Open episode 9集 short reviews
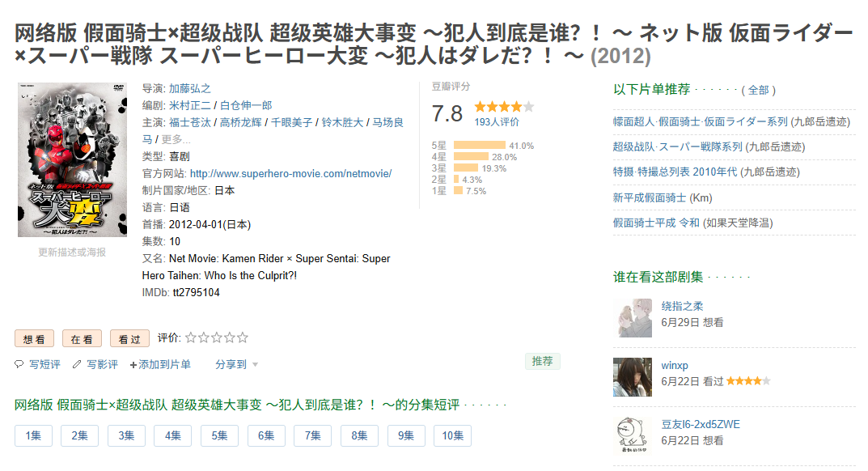The height and width of the screenshot is (471, 868). 406,435
